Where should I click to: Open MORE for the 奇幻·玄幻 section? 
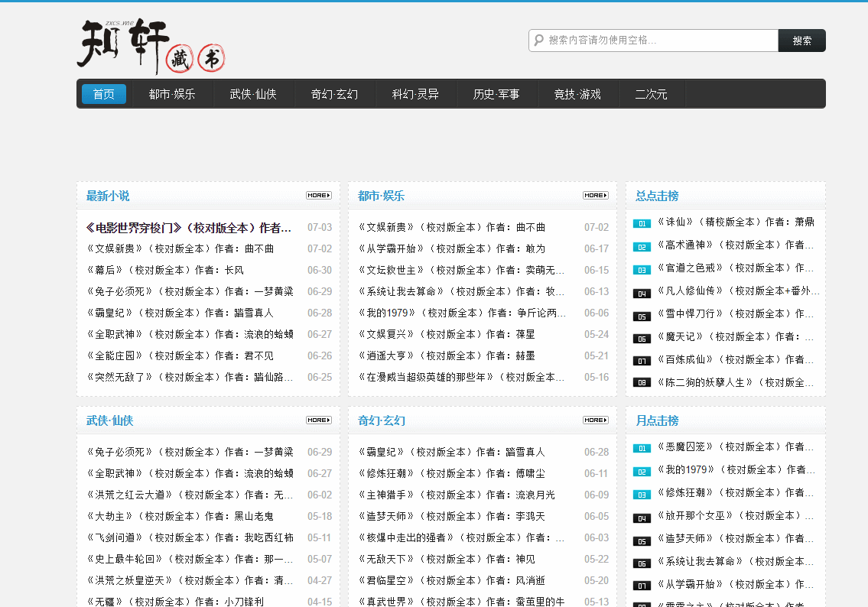[596, 420]
